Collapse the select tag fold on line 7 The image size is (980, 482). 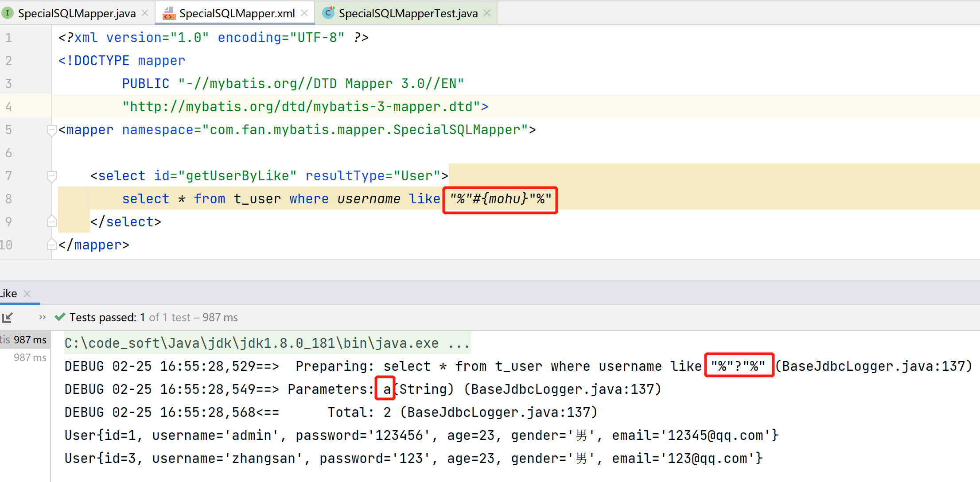(52, 176)
